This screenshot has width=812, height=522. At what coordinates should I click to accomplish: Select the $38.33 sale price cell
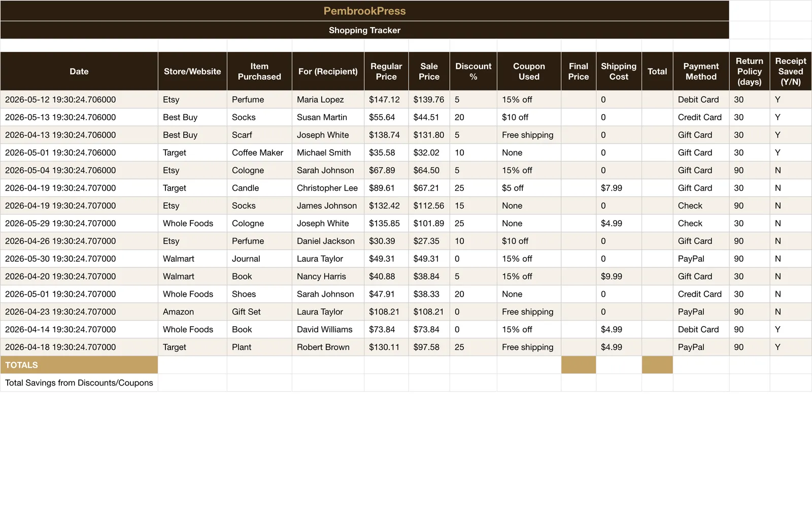[429, 294]
